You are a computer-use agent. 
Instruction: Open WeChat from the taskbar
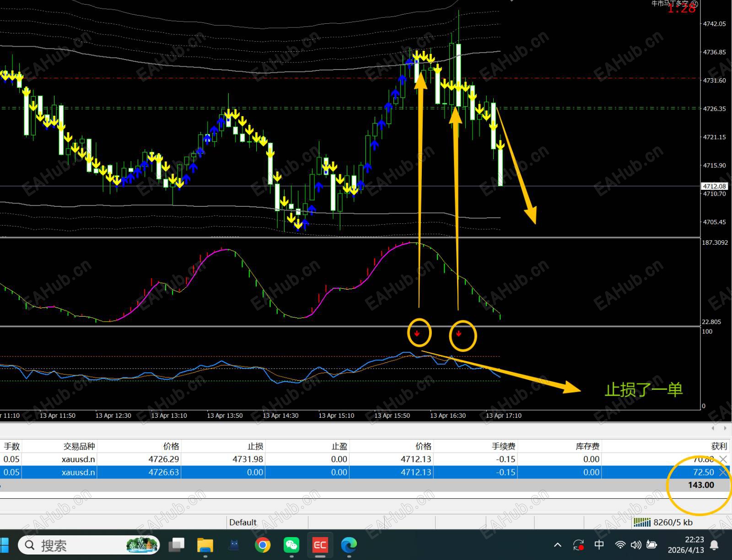pyautogui.click(x=291, y=545)
